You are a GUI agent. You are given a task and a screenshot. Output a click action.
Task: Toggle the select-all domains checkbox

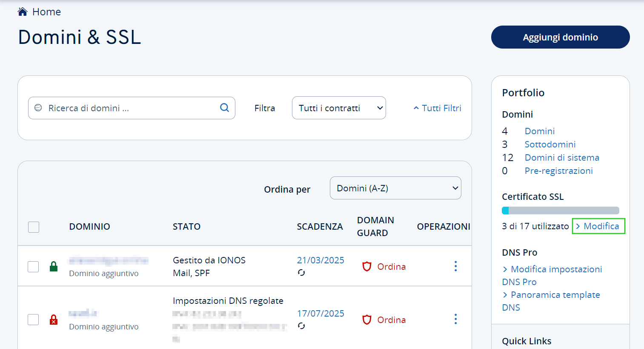pyautogui.click(x=34, y=227)
